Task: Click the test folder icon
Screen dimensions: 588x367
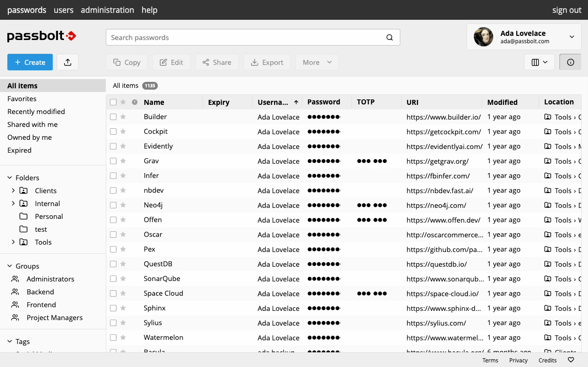Action: tap(23, 229)
